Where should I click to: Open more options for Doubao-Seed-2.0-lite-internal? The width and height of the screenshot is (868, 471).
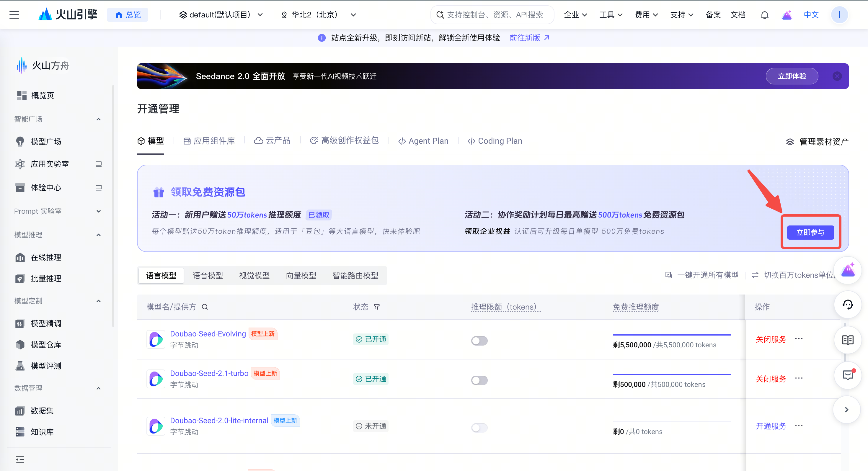click(x=799, y=425)
